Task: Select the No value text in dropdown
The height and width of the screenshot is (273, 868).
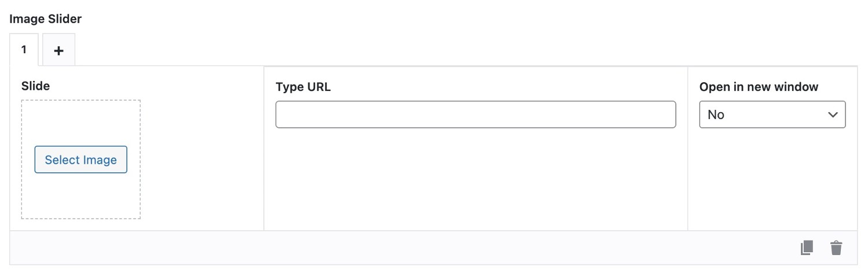Action: click(716, 115)
